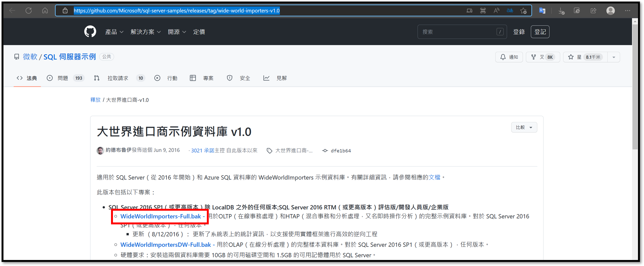Click the QR/grid icon in address bar
Viewport: 644px width, 266px height.
tap(483, 10)
